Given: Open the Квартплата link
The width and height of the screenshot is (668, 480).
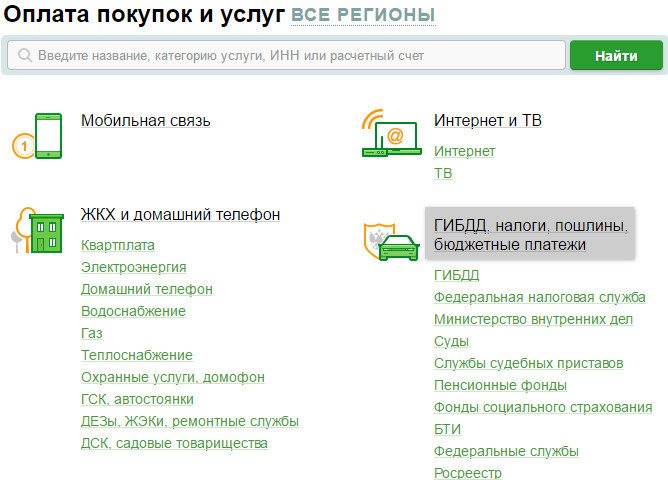Looking at the screenshot, I should [118, 245].
